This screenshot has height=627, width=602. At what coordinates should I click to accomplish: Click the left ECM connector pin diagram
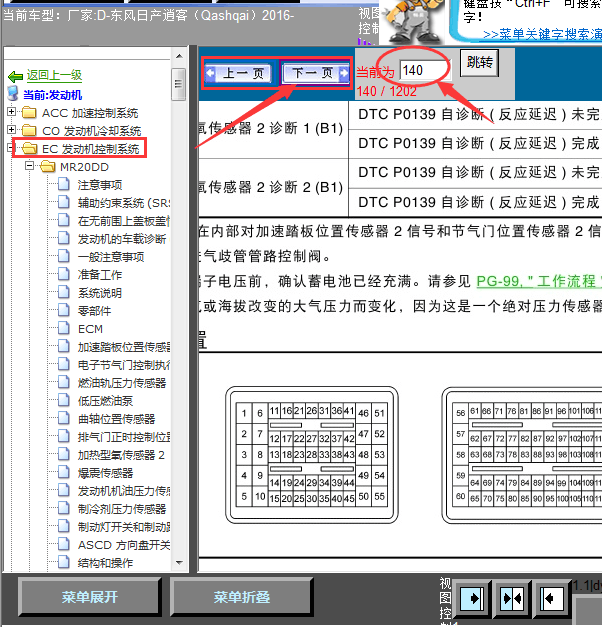pos(312,455)
